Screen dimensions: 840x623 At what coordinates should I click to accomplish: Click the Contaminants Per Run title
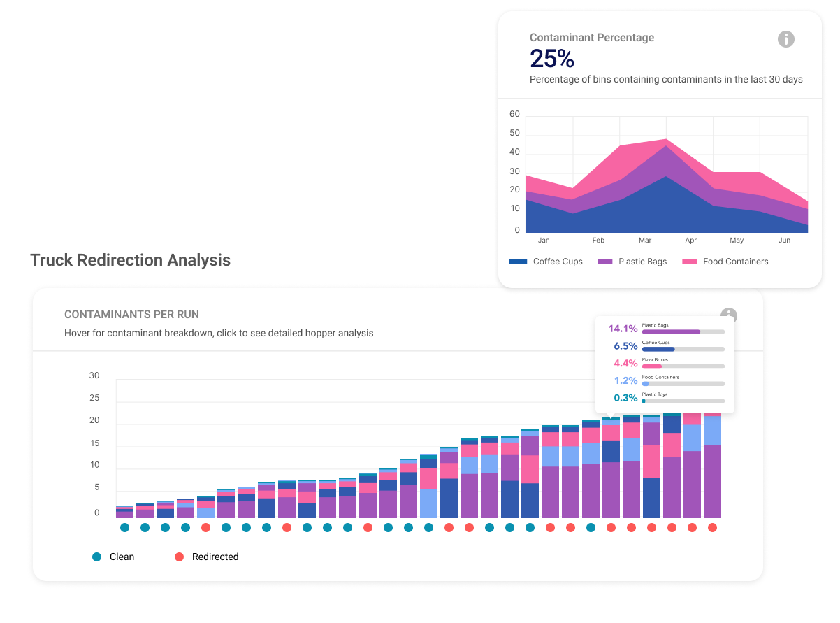[x=131, y=315]
